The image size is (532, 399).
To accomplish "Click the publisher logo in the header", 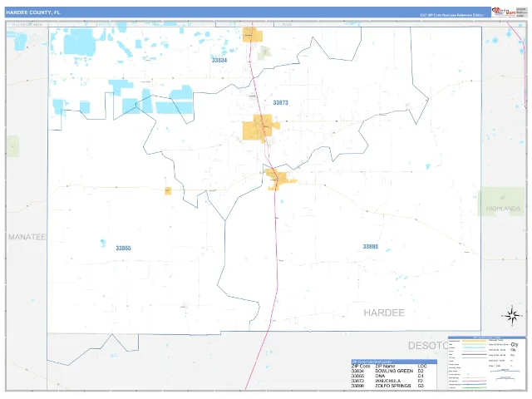I will coord(504,12).
